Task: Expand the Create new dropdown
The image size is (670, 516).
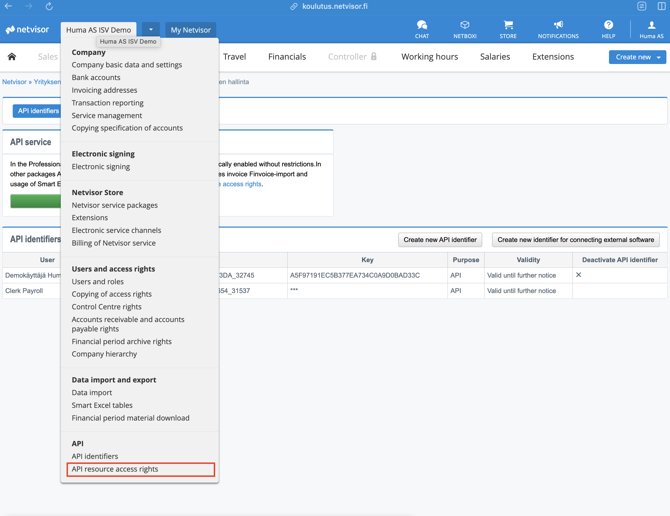Action: click(x=659, y=57)
